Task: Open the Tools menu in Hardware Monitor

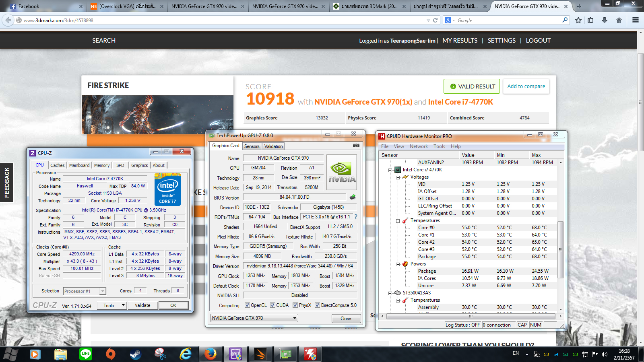Action: click(439, 146)
